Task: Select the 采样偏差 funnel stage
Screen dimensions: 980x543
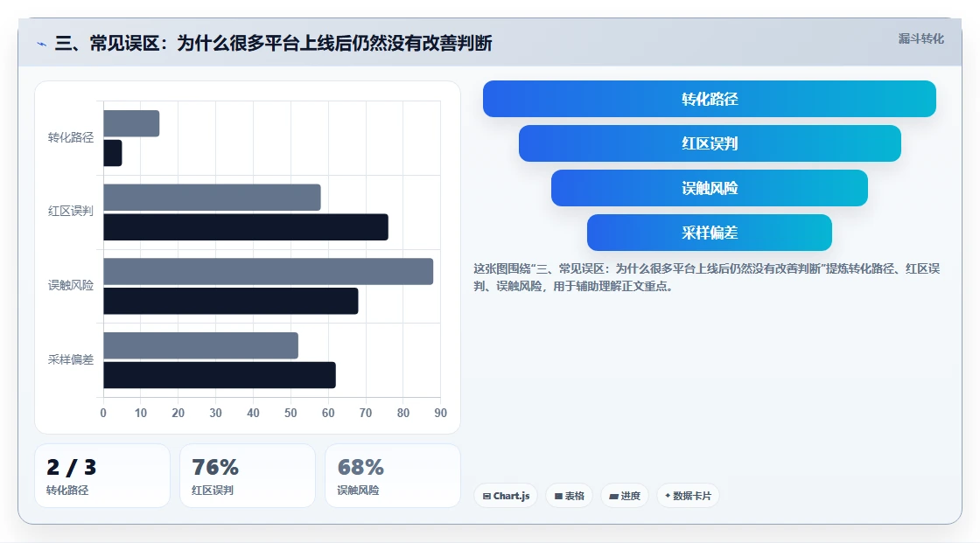Action: [x=710, y=233]
